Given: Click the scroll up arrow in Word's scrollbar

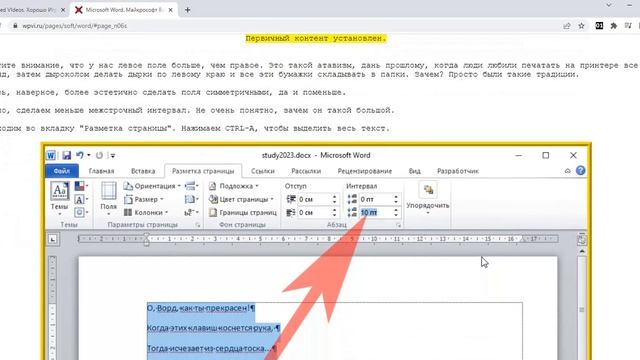Looking at the screenshot, I should coord(582,251).
